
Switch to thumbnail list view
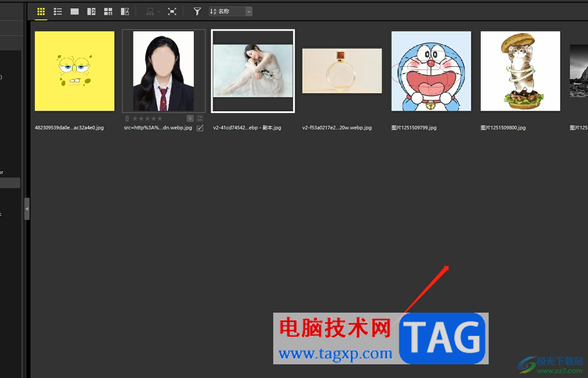coord(58,11)
